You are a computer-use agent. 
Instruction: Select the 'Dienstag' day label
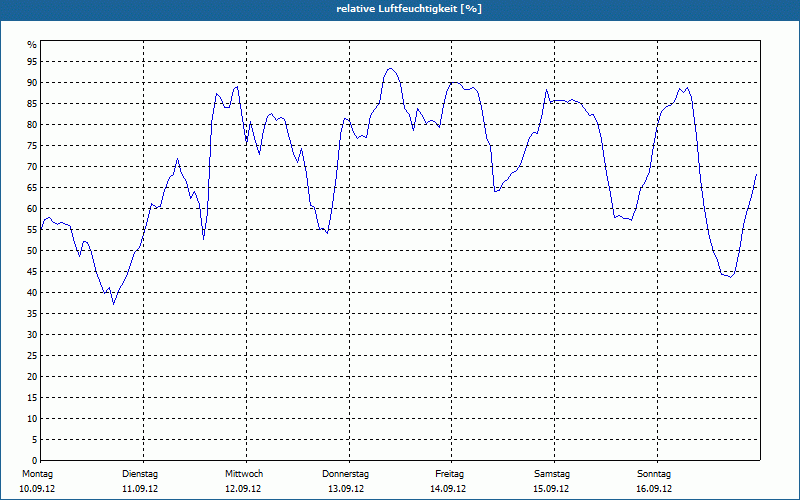tap(140, 474)
